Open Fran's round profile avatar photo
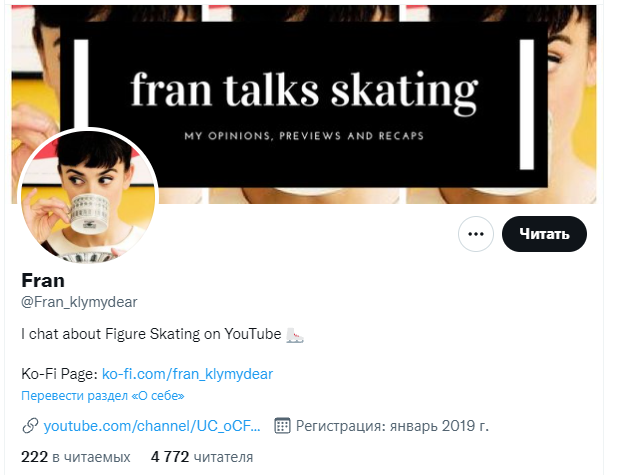Image resolution: width=634 pixels, height=475 pixels. pyautogui.click(x=90, y=197)
